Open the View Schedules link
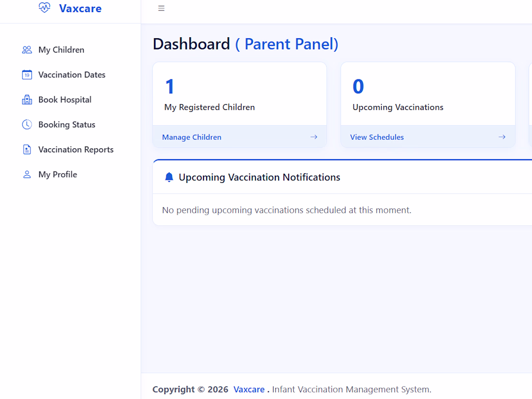Image resolution: width=532 pixels, height=399 pixels. click(x=377, y=137)
